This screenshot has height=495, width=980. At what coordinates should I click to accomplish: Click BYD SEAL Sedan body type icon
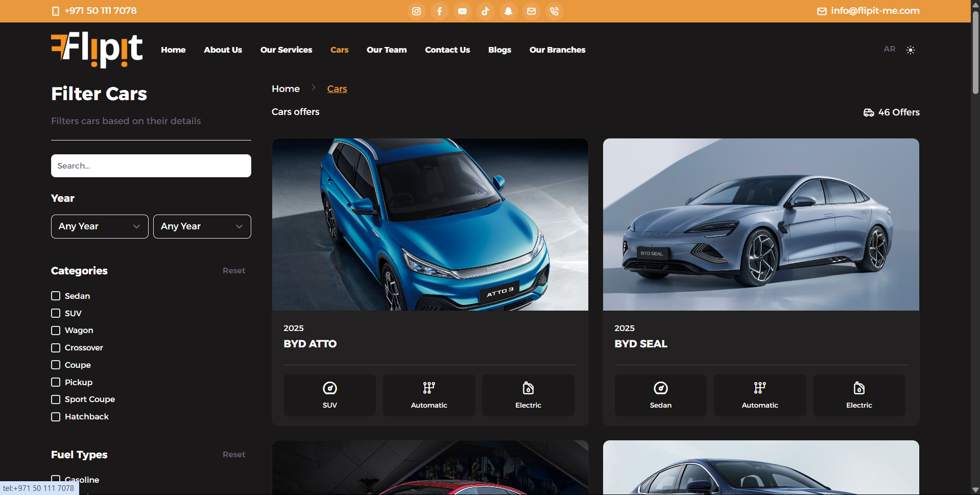coord(661,388)
